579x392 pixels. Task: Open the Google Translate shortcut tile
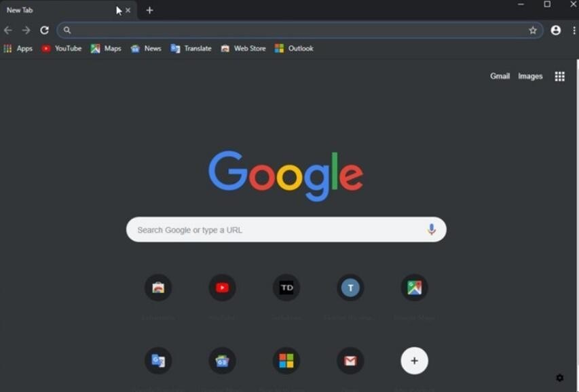[158, 361]
